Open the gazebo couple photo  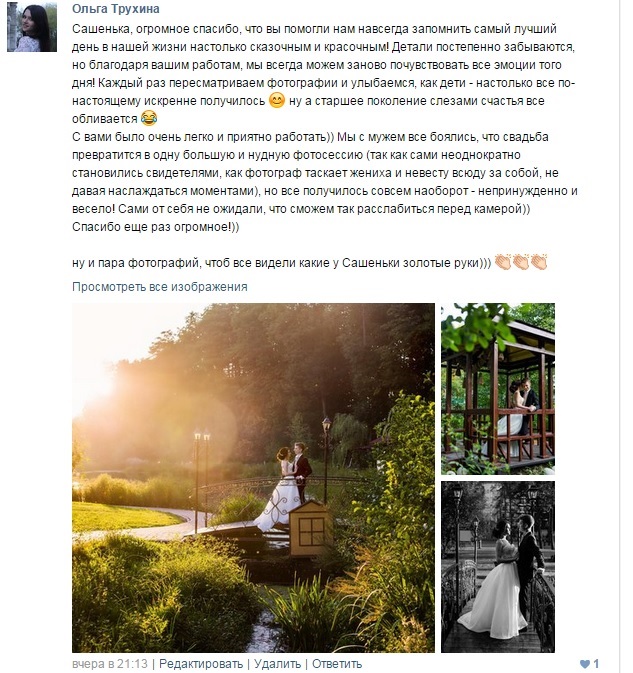[x=498, y=389]
